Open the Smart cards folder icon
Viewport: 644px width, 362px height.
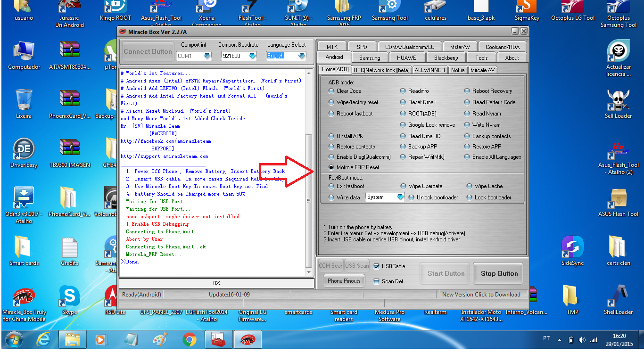click(24, 251)
